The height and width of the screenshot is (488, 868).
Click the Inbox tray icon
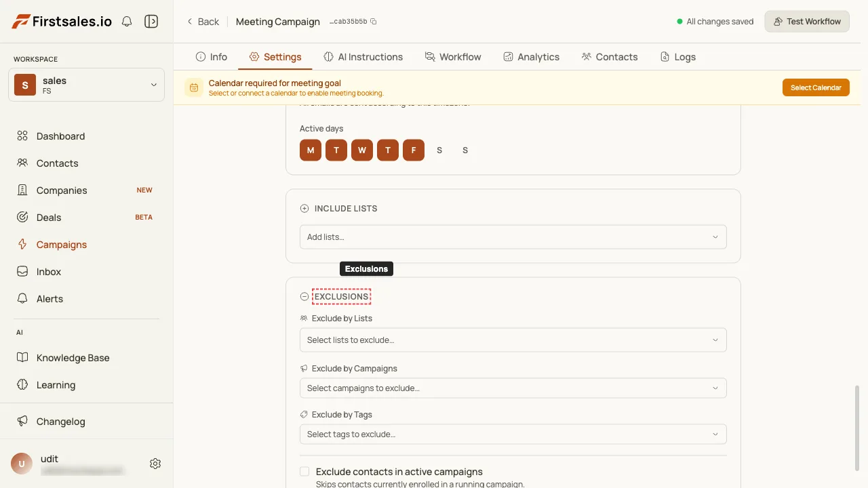[x=22, y=272]
